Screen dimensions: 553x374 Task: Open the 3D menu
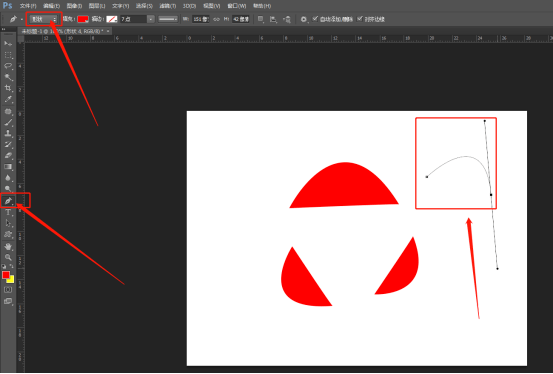coord(189,6)
